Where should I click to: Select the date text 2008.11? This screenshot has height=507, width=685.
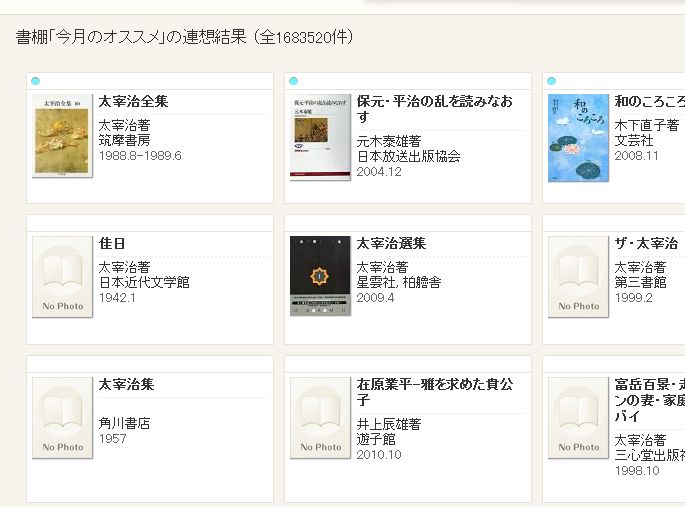pyautogui.click(x=636, y=156)
